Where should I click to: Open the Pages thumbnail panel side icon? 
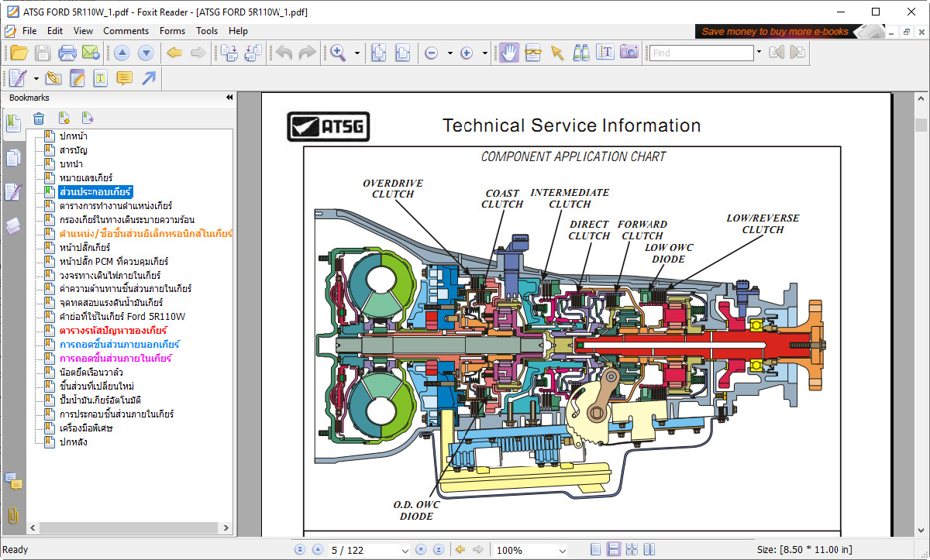click(13, 158)
